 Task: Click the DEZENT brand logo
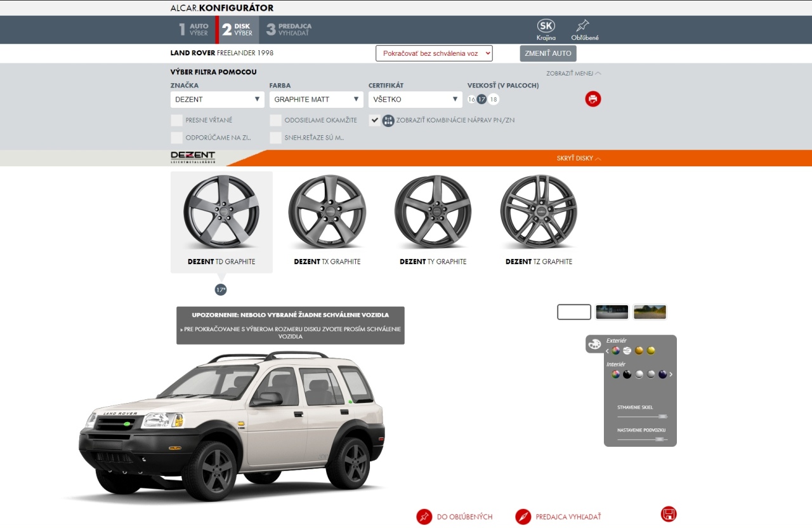click(193, 158)
